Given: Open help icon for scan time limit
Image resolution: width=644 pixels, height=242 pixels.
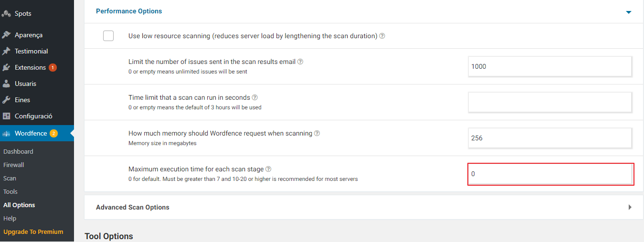Looking at the screenshot, I should [x=255, y=97].
